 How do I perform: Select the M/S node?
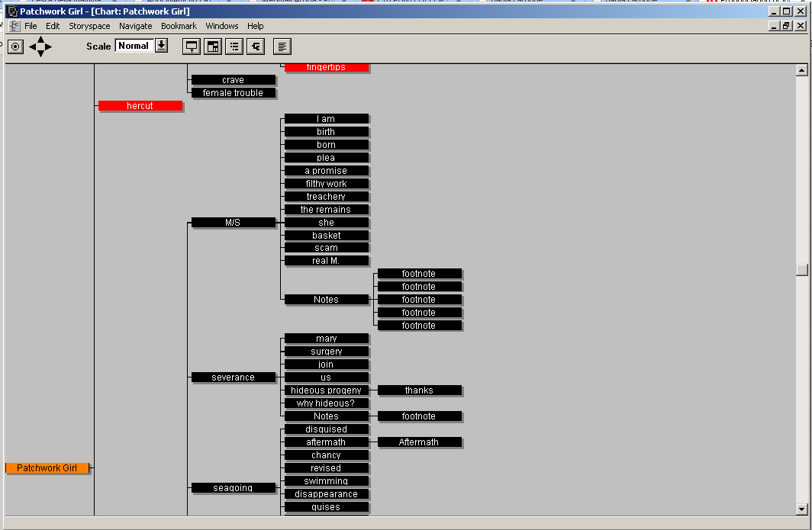(233, 222)
